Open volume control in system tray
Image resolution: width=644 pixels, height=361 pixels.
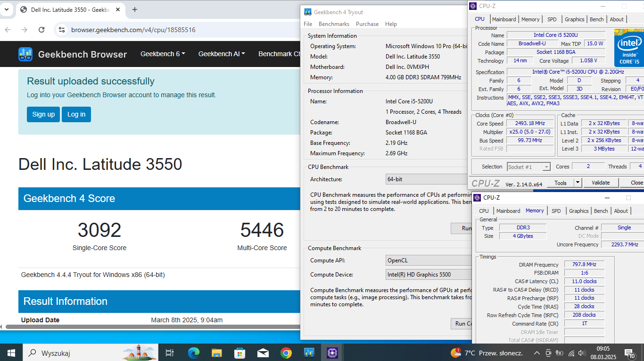(583, 353)
